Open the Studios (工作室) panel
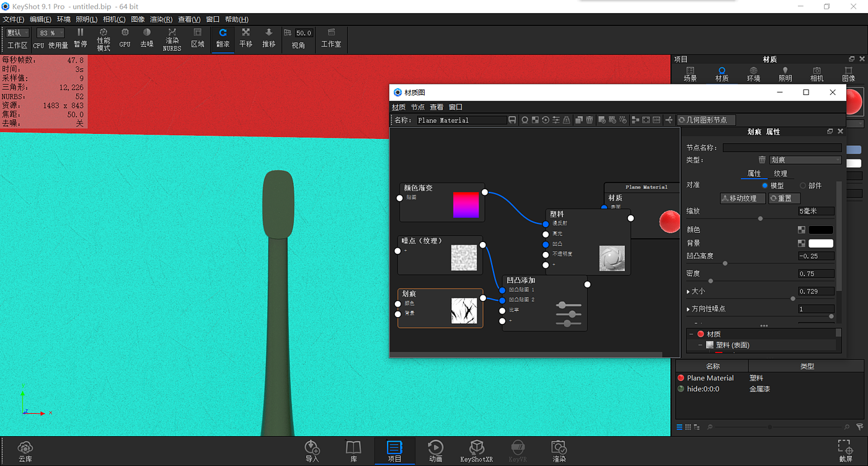Image resolution: width=868 pixels, height=466 pixels. [331, 38]
